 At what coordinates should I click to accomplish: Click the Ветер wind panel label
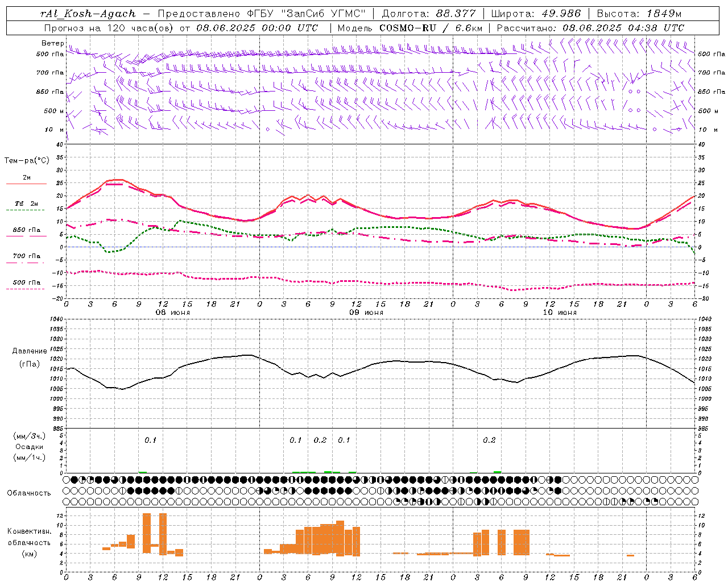pos(52,43)
